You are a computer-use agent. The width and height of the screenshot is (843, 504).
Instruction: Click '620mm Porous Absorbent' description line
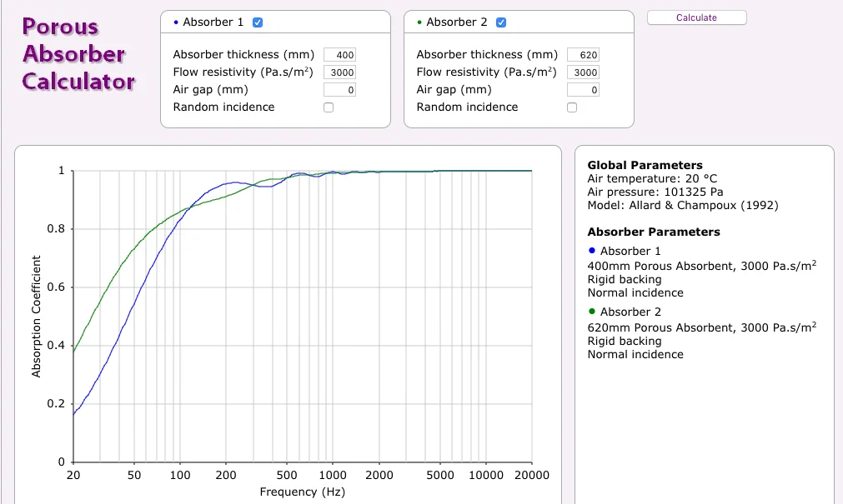pyautogui.click(x=702, y=327)
